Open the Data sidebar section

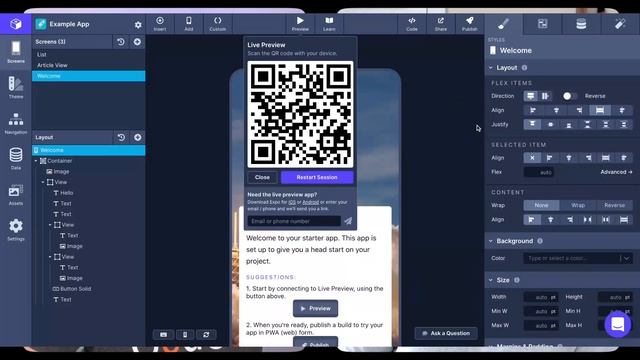point(16,159)
